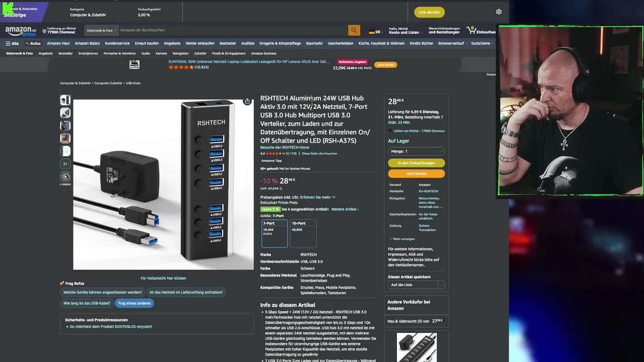Viewport: 644px width, 362px height.
Task: Expand Erfahren Sie mehr price info
Action: (317, 197)
